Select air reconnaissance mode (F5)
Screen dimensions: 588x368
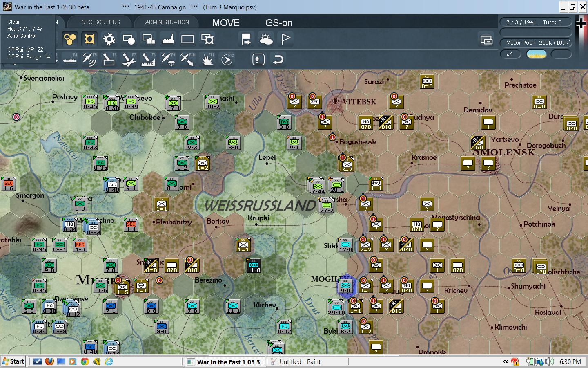[x=89, y=60]
